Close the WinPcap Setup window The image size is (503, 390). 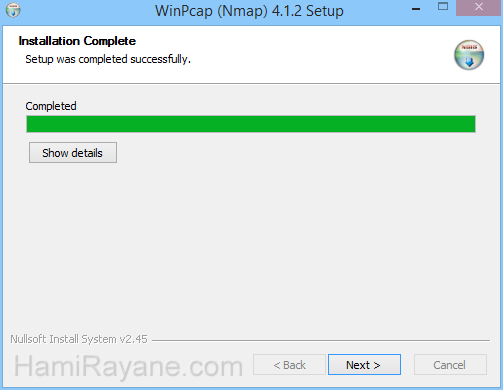[x=479, y=7]
